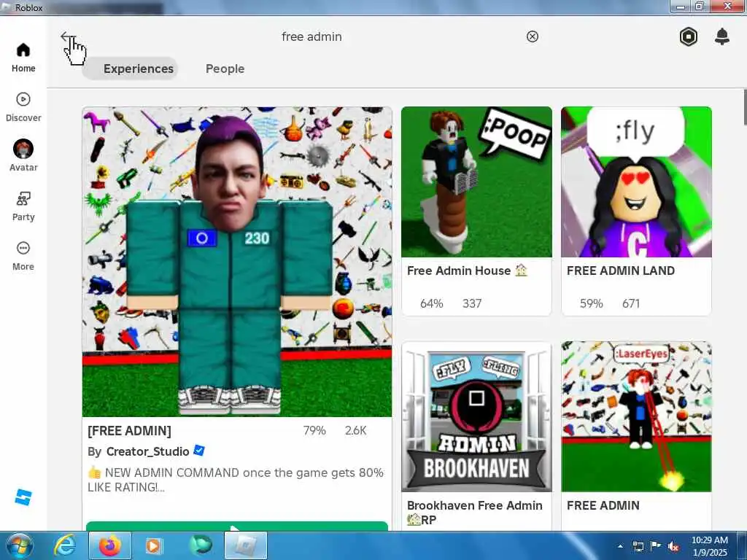747x560 pixels.
Task: Click the 64% rating of Free Admin House
Action: click(432, 303)
